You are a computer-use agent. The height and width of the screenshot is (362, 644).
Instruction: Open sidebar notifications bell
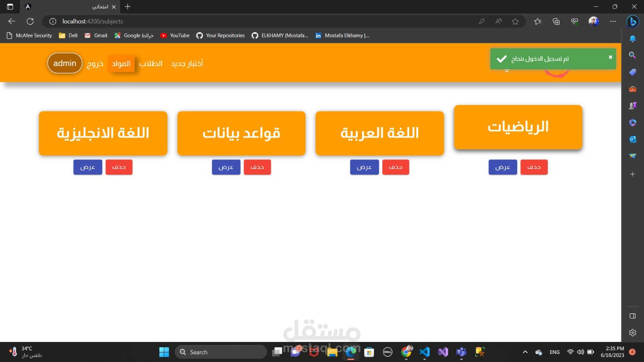click(x=633, y=39)
